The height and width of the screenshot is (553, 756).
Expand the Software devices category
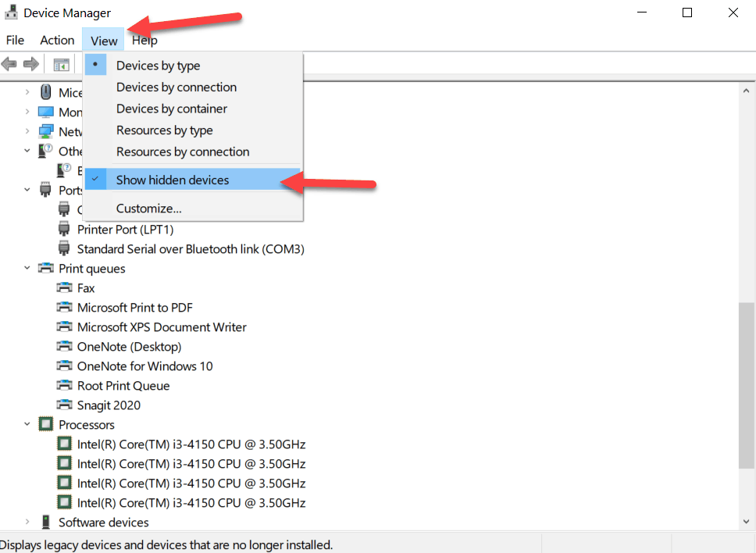(27, 523)
